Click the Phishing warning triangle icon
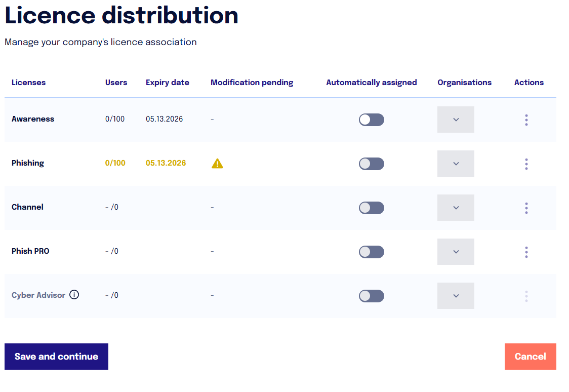The width and height of the screenshot is (569, 392). (x=217, y=164)
